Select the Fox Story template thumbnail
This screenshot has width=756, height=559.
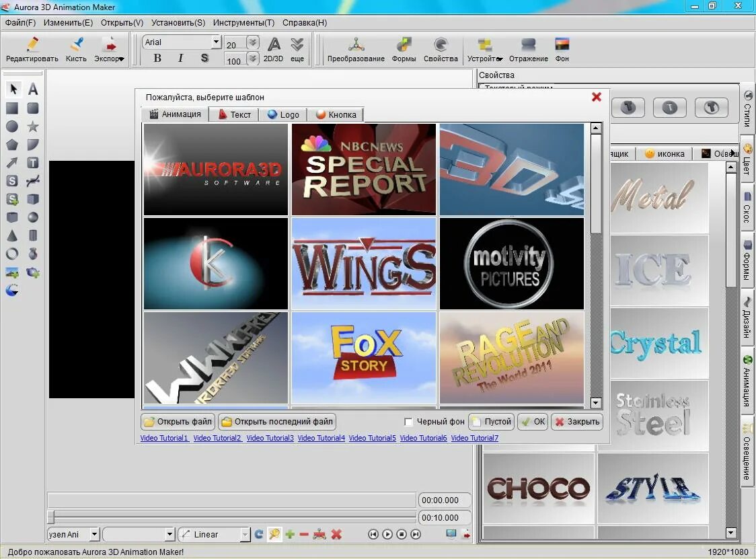click(364, 357)
